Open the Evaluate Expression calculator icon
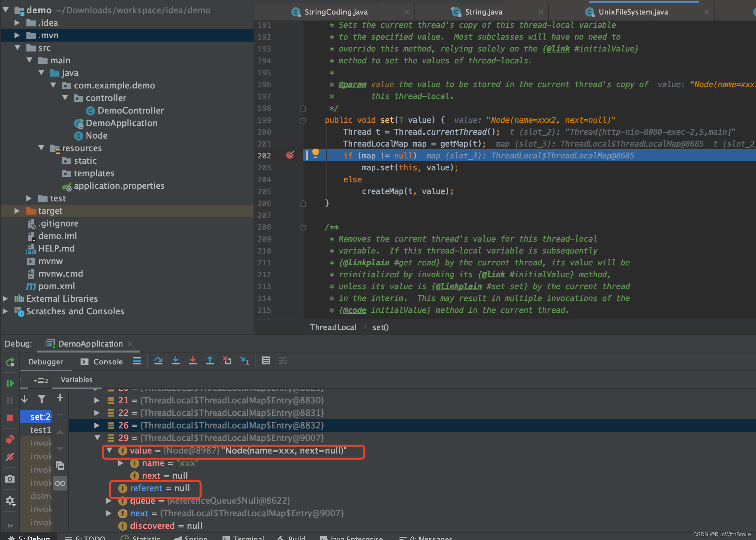The width and height of the screenshot is (756, 540). click(266, 361)
